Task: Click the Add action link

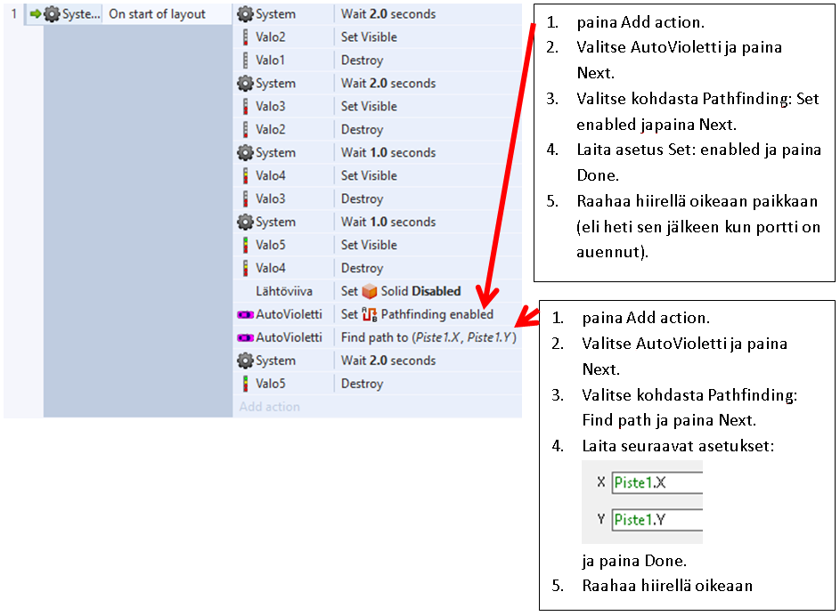Action: [x=270, y=407]
